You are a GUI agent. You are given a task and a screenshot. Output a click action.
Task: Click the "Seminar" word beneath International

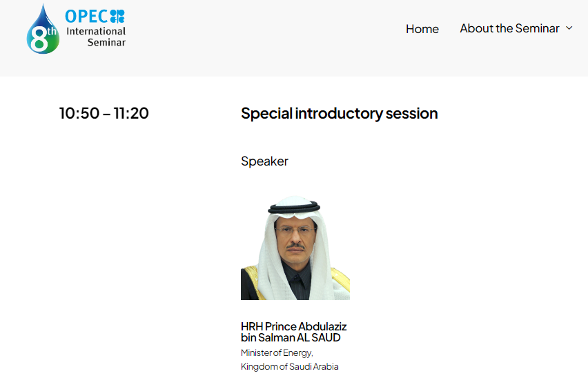pos(106,43)
